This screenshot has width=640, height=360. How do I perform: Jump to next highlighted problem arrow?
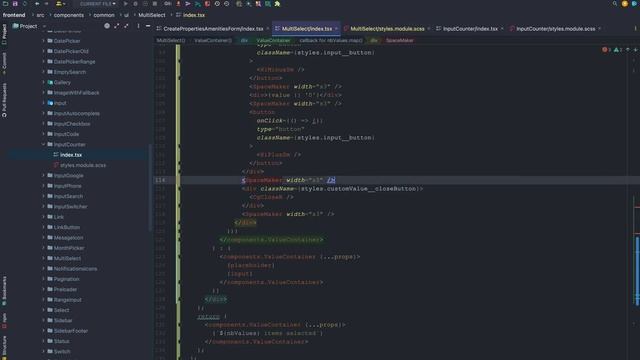(636, 49)
